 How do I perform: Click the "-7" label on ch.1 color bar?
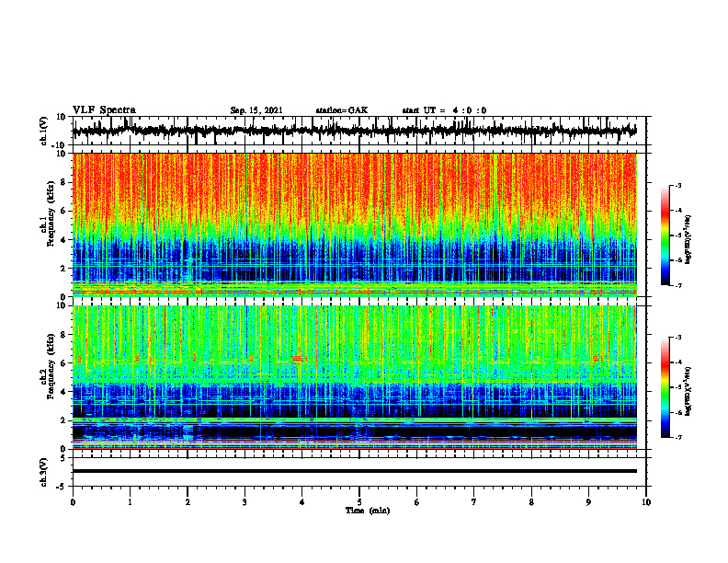tap(677, 285)
